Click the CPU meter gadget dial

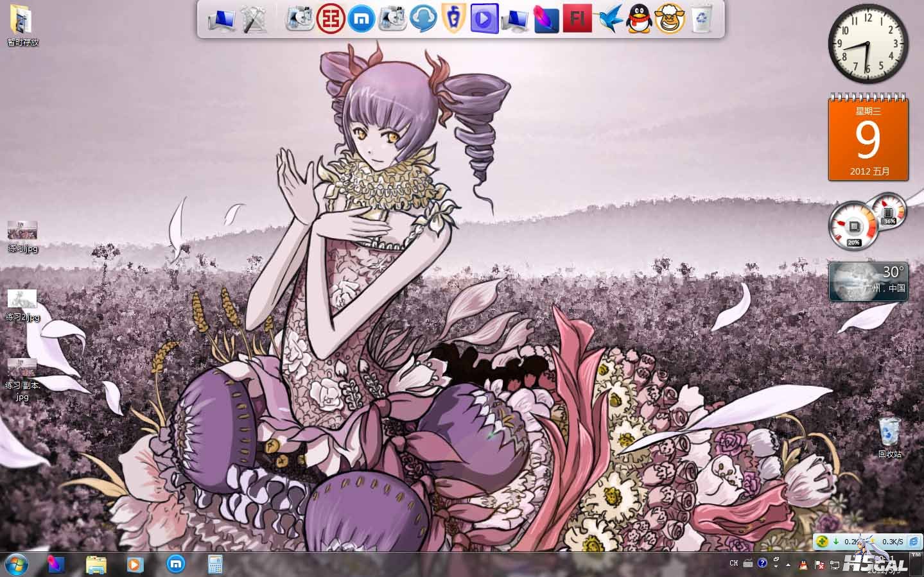(x=853, y=226)
